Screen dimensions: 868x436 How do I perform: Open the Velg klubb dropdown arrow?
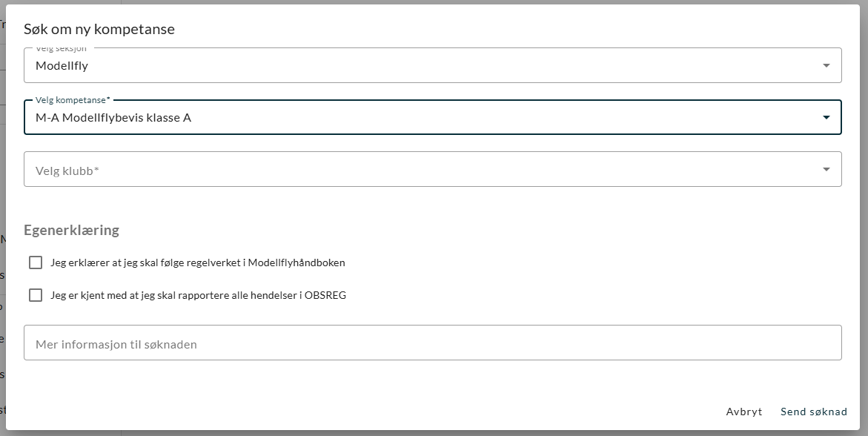[826, 170]
